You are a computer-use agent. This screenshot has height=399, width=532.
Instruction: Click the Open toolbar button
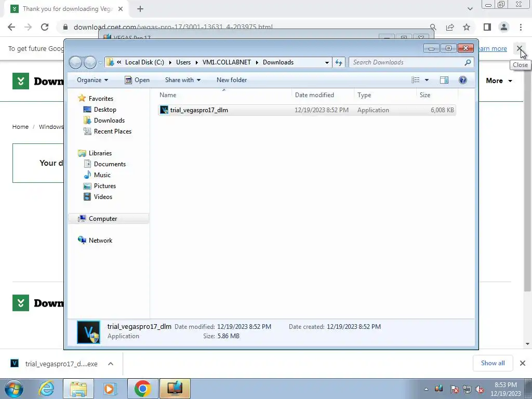coord(137,80)
